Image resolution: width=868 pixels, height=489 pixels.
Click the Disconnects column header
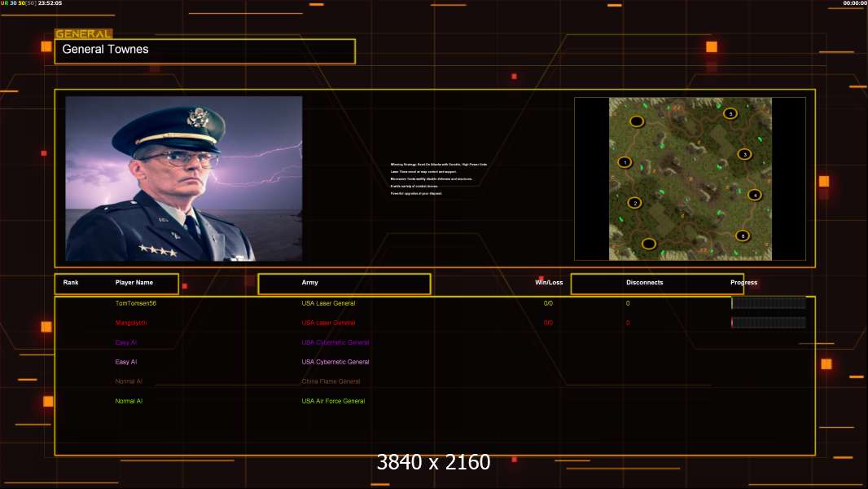tap(644, 283)
